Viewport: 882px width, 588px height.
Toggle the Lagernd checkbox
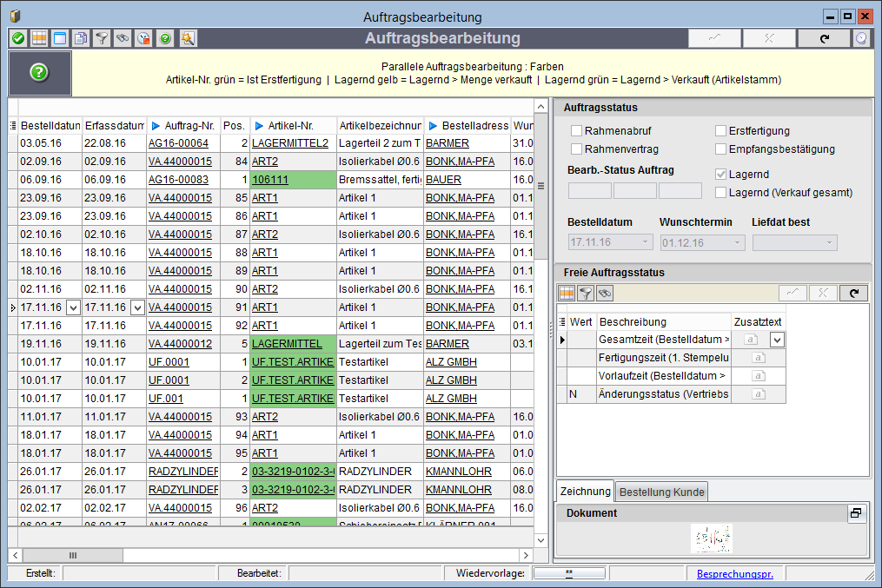coord(720,175)
